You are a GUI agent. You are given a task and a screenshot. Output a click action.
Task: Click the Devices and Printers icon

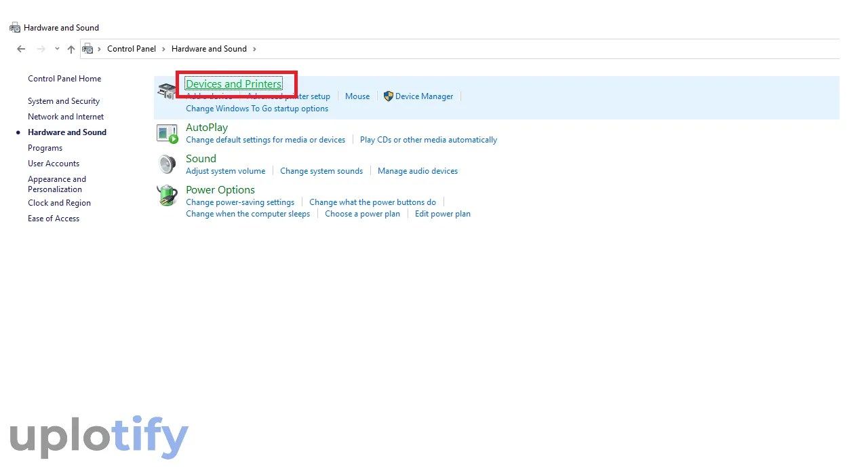(x=167, y=90)
